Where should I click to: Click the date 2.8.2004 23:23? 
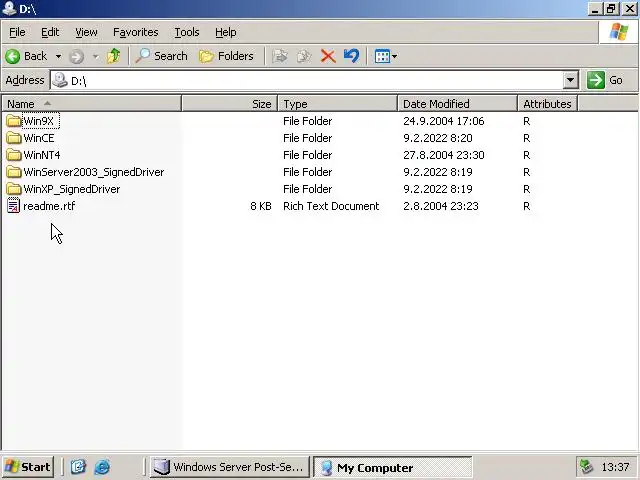(441, 206)
